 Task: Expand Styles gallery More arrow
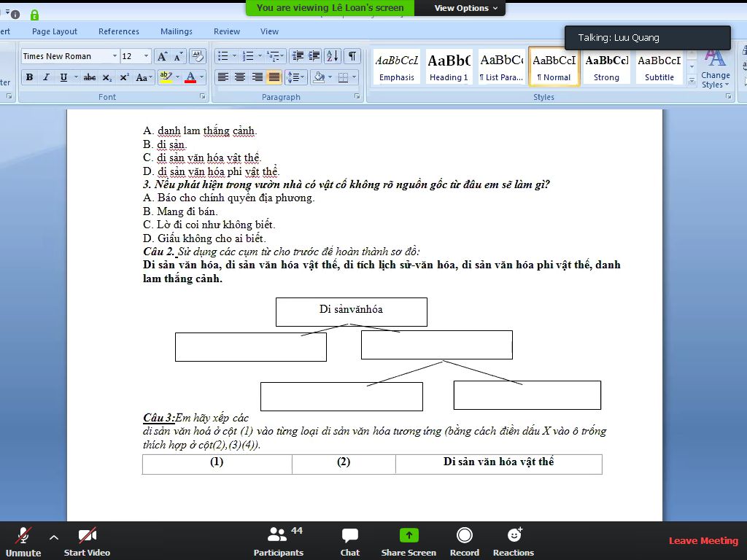pos(692,82)
